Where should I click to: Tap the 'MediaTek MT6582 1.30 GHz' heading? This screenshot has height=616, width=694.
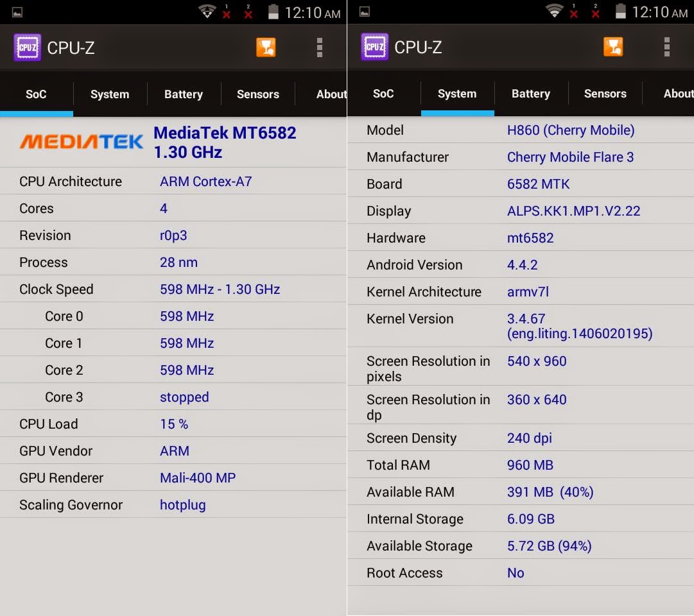point(225,142)
